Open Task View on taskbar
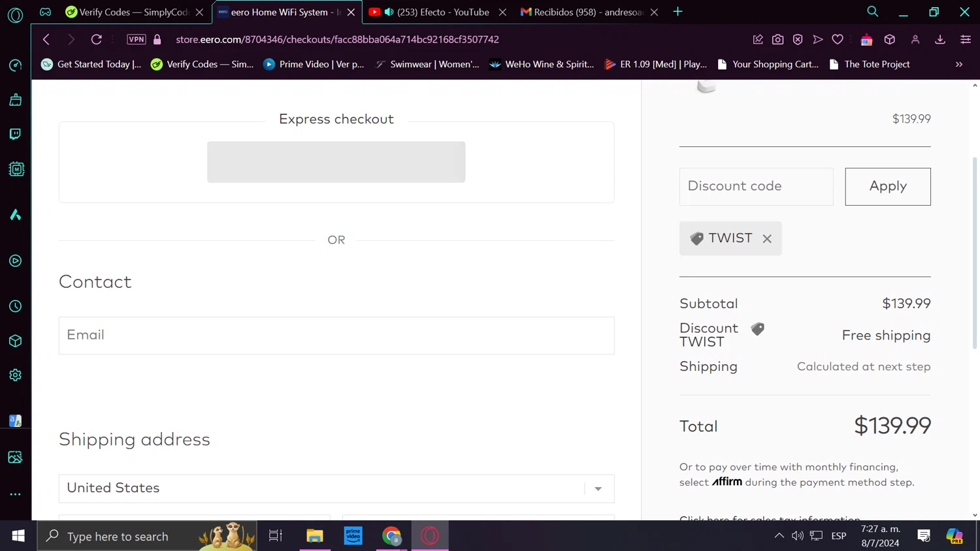 point(276,536)
